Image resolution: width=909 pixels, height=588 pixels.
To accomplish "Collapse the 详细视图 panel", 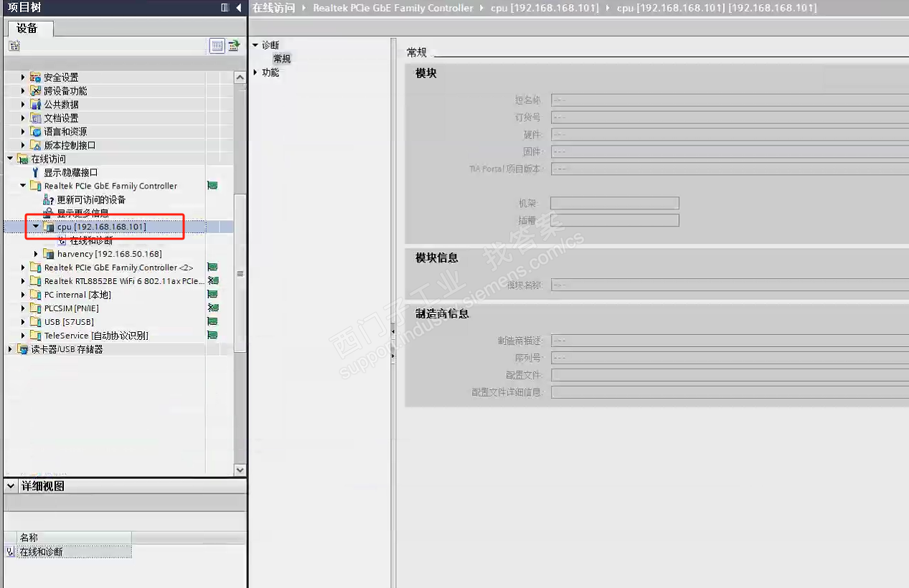I will pyautogui.click(x=11, y=486).
